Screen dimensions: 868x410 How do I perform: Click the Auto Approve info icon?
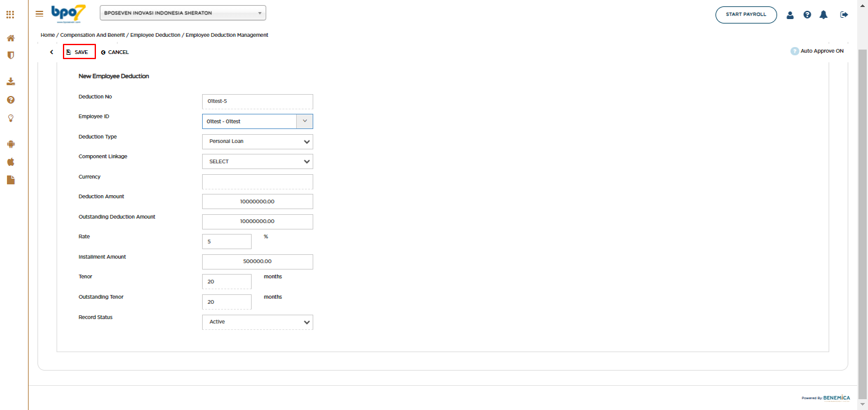pyautogui.click(x=794, y=51)
